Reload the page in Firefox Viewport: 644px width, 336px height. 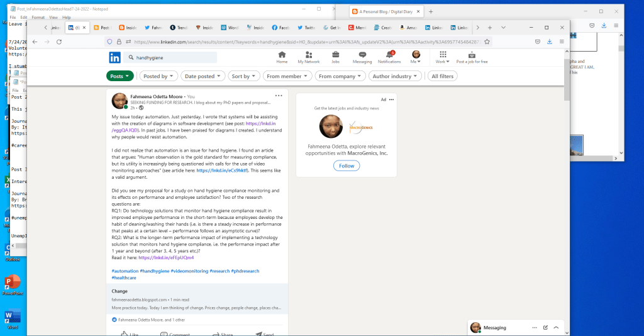coord(59,42)
